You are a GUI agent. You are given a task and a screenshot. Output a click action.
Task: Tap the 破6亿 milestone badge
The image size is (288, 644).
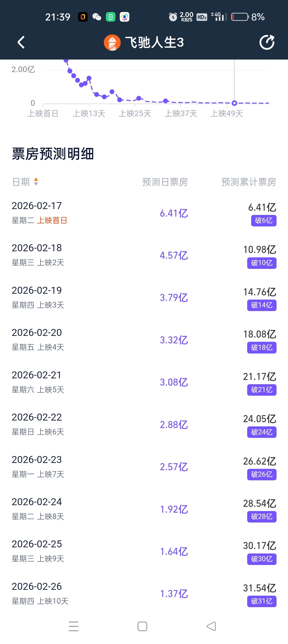[263, 221]
